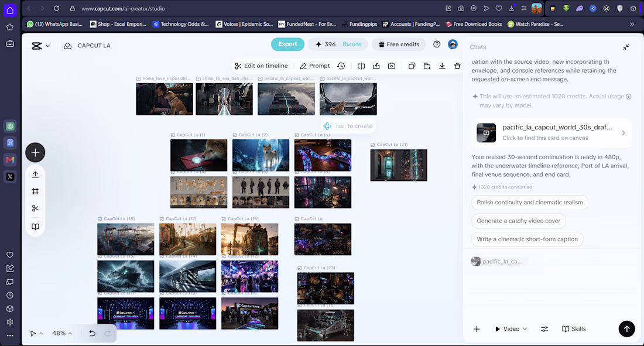Click Edit on timeline
This screenshot has width=644, height=346.
(261, 66)
